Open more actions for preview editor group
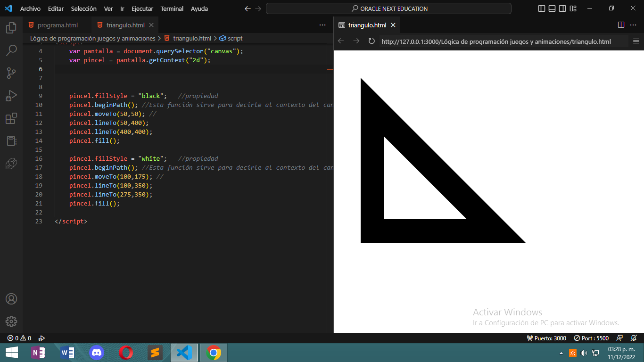Image resolution: width=644 pixels, height=362 pixels. point(633,25)
